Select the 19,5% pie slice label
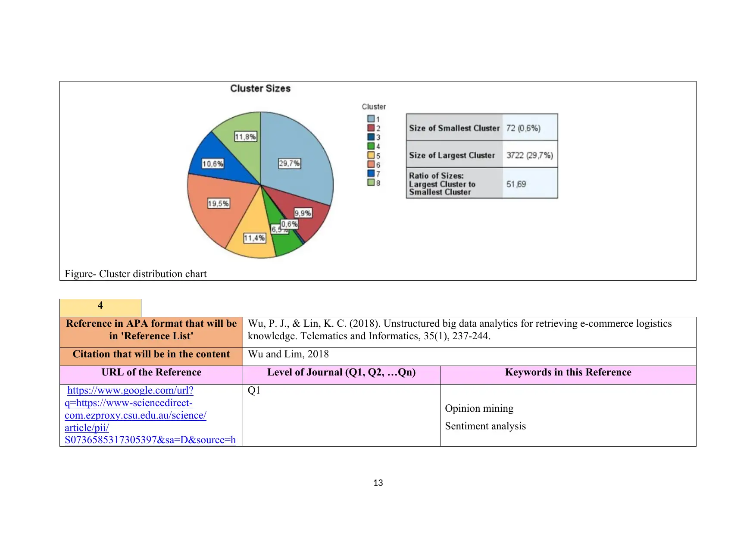Viewport: 756px width, 535px height. coord(219,203)
